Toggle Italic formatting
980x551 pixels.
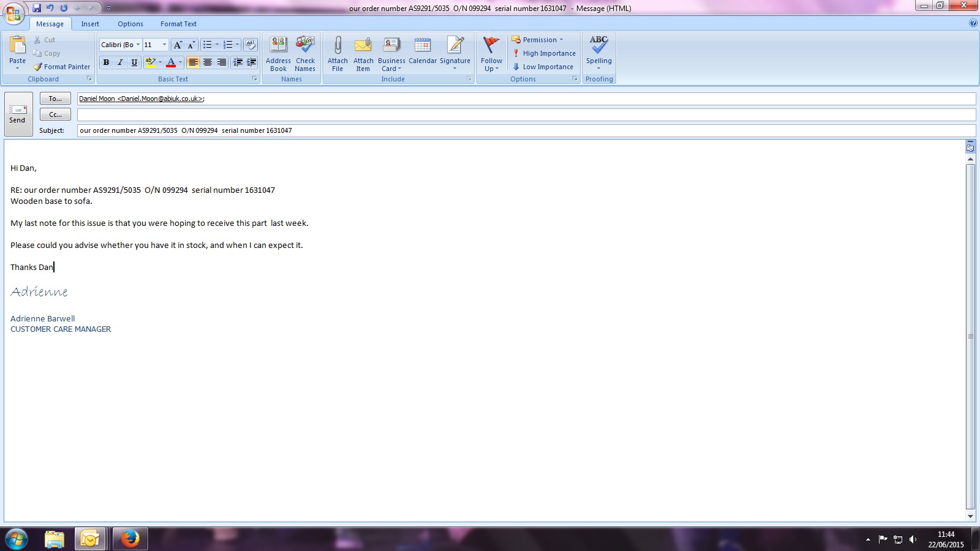coord(120,62)
